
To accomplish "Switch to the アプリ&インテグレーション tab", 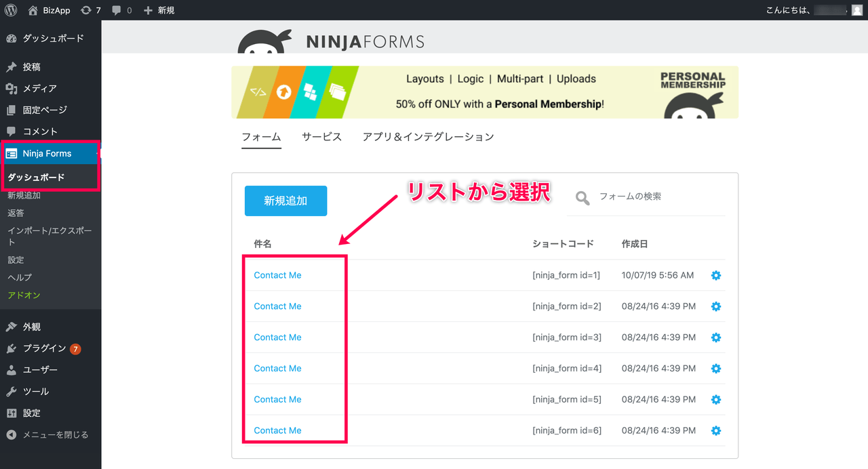I will 428,137.
